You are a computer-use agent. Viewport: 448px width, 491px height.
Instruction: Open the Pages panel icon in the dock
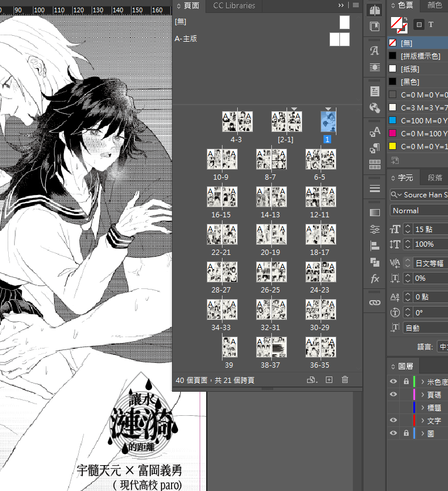(375, 10)
